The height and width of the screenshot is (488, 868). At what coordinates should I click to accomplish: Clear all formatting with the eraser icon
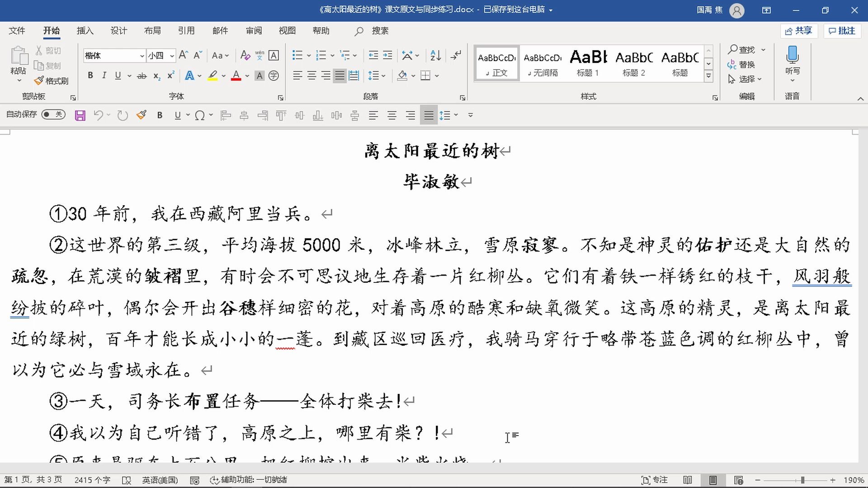(245, 55)
